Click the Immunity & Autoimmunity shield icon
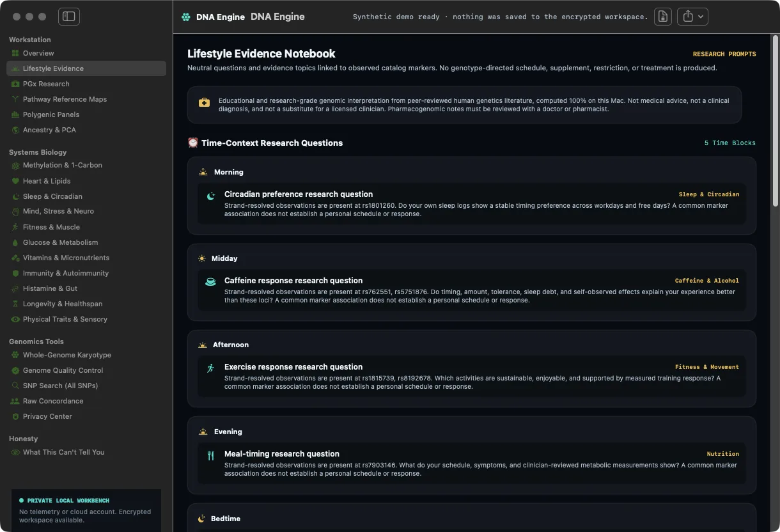780x532 pixels. tap(15, 273)
